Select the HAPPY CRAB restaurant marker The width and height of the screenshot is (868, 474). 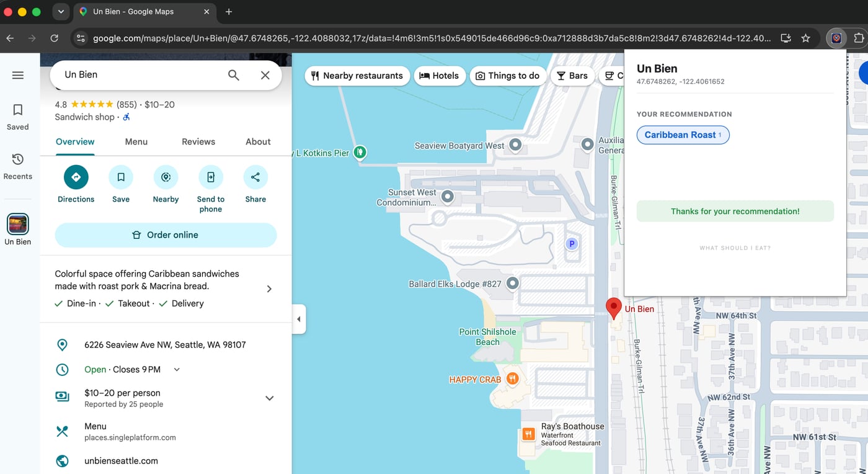click(x=512, y=378)
